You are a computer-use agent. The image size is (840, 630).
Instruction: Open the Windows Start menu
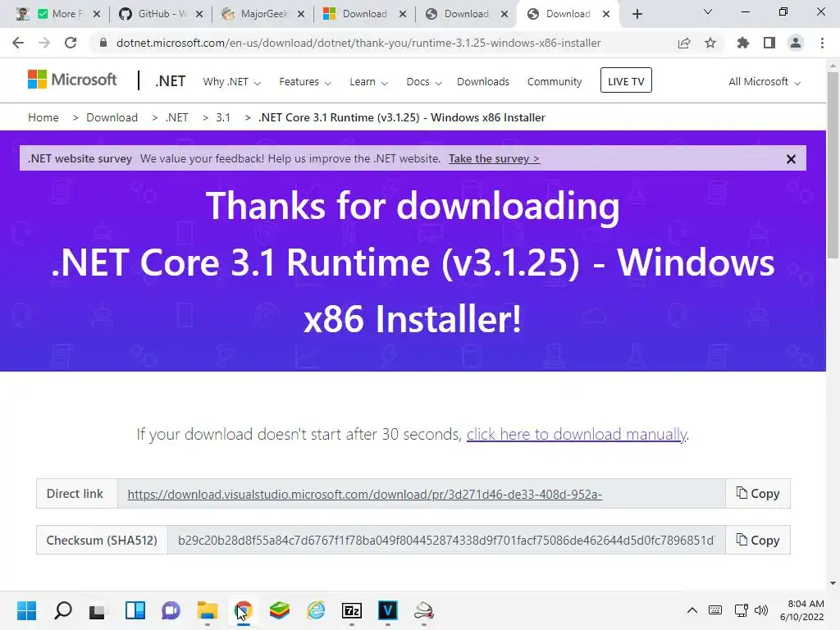(x=27, y=610)
